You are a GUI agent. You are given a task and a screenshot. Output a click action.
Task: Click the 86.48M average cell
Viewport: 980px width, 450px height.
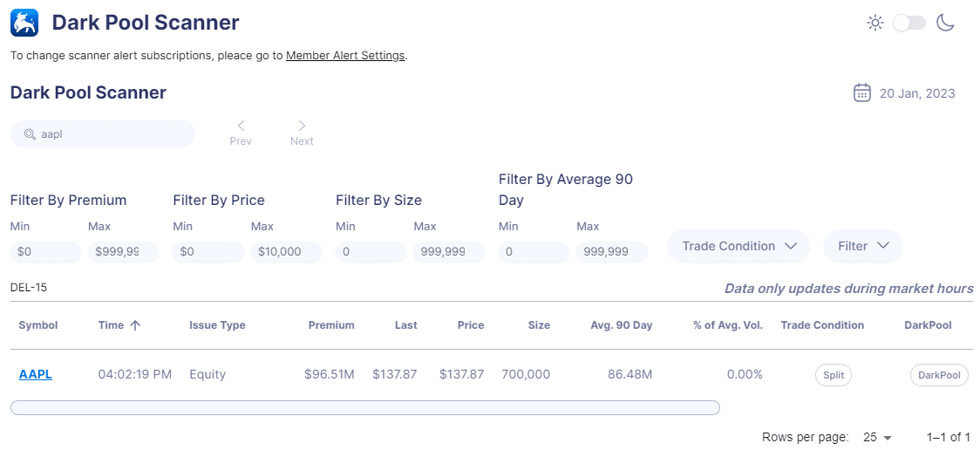point(630,374)
